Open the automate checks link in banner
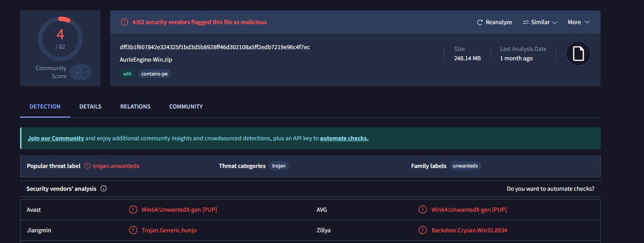This screenshot has height=243, width=644. pyautogui.click(x=344, y=138)
